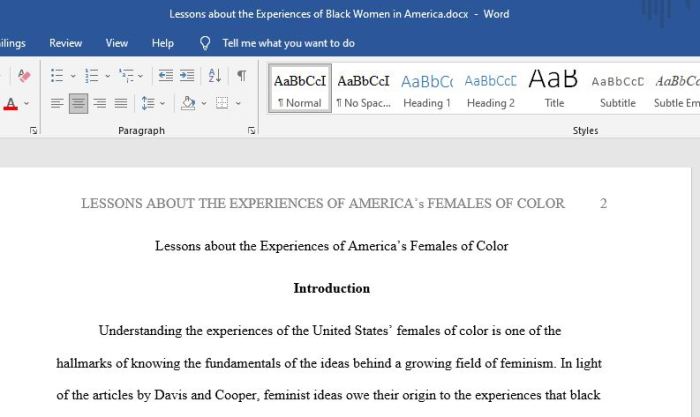Apply the Heading 1 style
This screenshot has height=417, width=700.
pos(426,90)
